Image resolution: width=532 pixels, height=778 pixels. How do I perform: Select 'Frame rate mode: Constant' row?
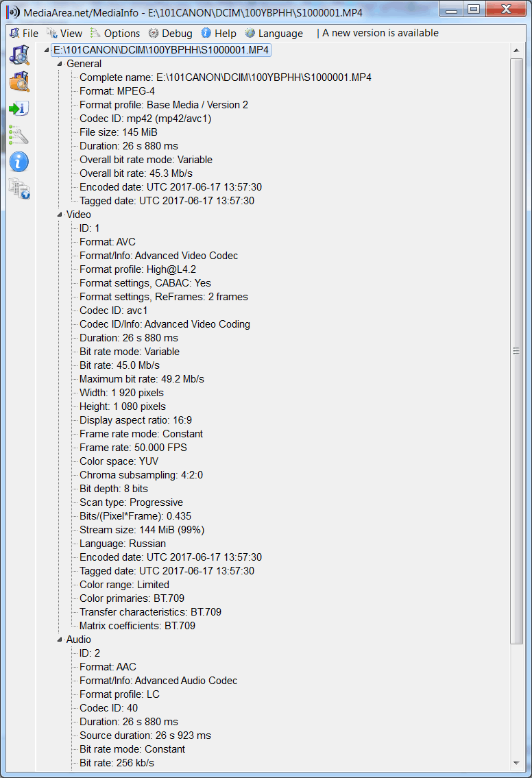point(141,434)
